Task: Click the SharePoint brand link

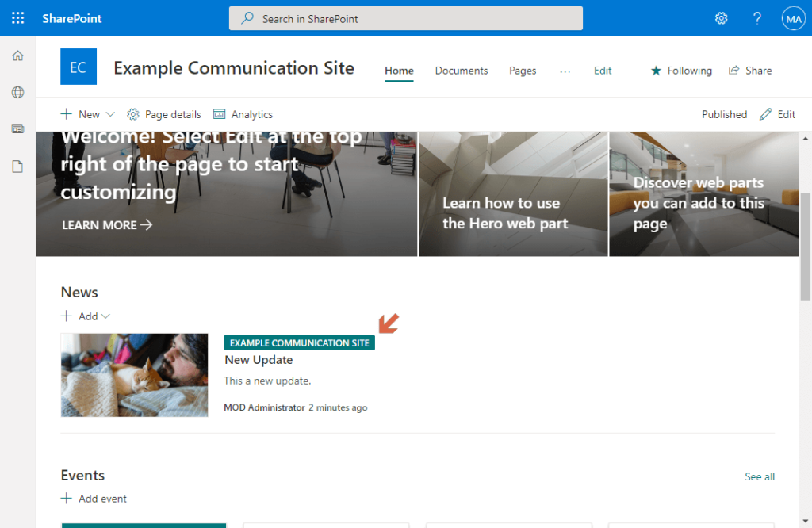Action: pyautogui.click(x=72, y=19)
